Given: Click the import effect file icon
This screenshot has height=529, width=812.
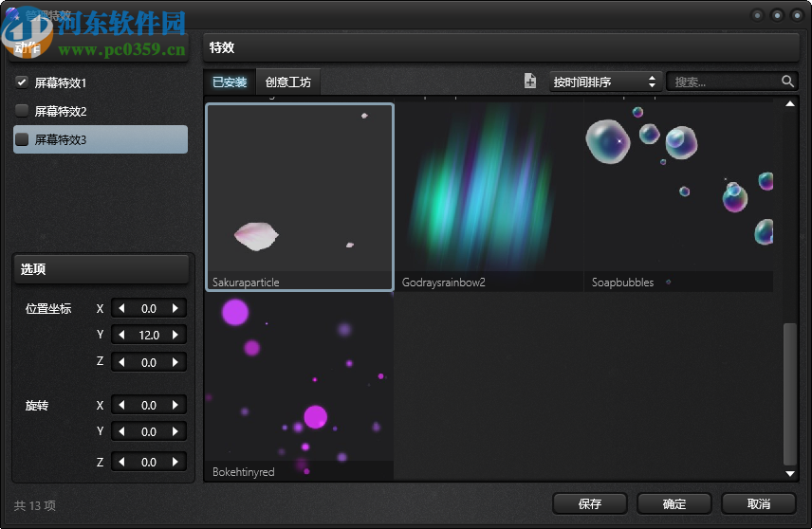Looking at the screenshot, I should [529, 82].
